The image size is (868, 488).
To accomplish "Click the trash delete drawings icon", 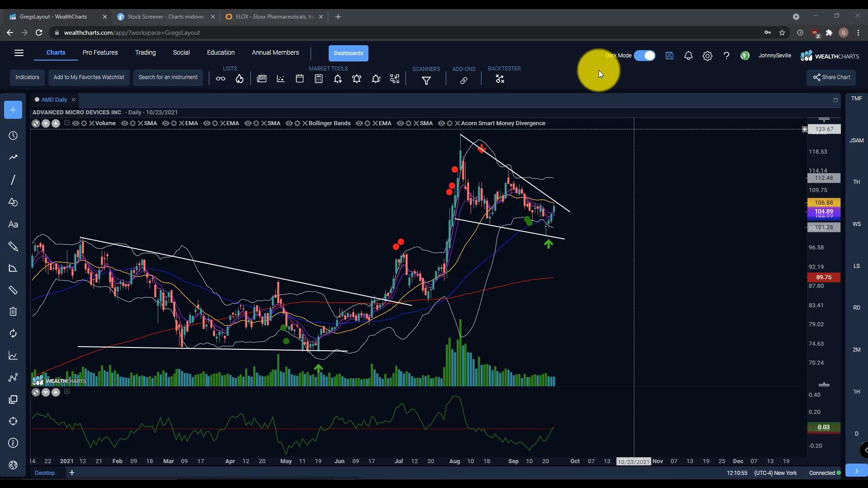I will tap(13, 311).
